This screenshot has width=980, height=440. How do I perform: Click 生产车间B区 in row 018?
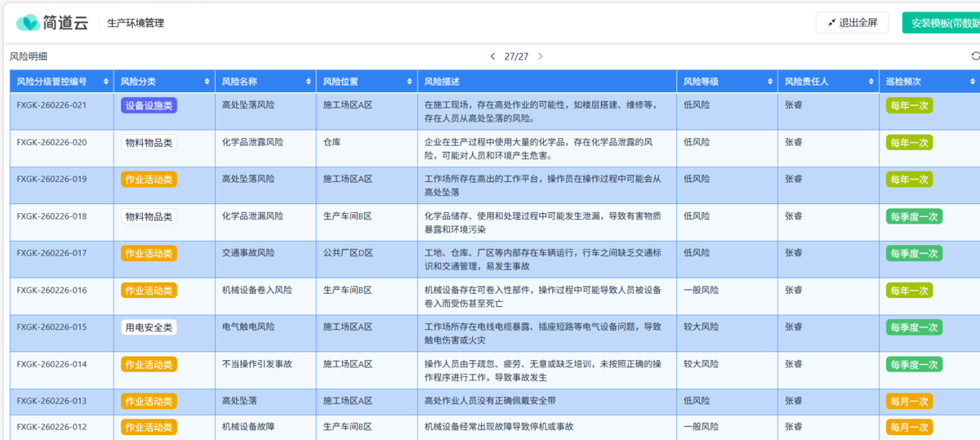[x=348, y=216]
